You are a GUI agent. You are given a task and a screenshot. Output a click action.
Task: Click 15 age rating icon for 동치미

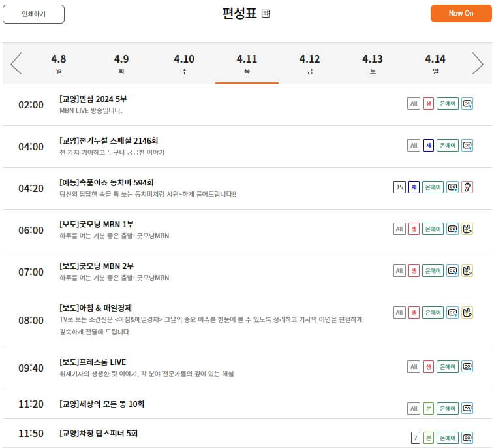click(x=399, y=187)
